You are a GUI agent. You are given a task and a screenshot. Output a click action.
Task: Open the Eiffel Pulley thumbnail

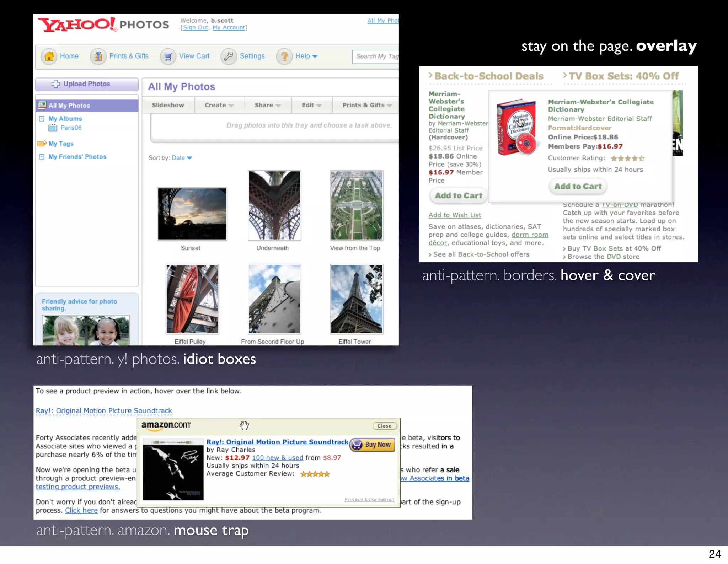[192, 299]
